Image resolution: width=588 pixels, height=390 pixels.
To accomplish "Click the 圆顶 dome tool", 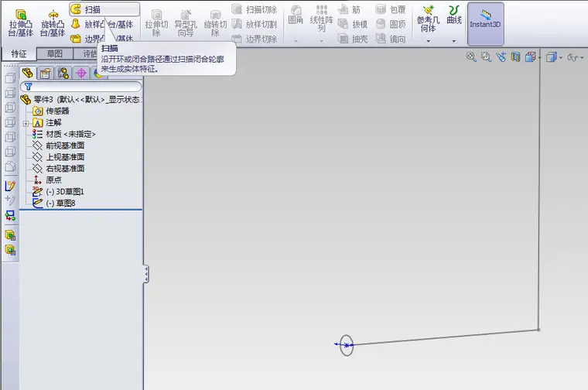I will (391, 25).
